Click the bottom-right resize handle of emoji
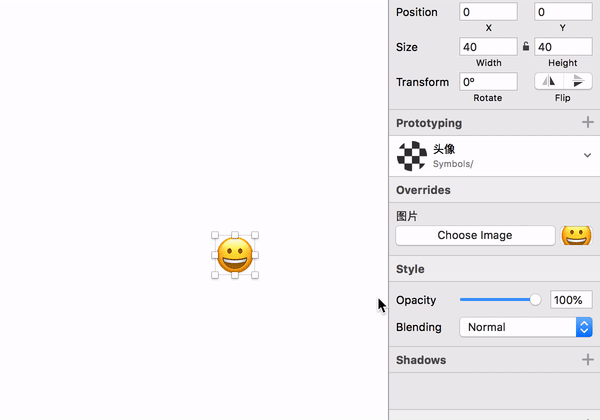The width and height of the screenshot is (600, 420). [x=255, y=275]
